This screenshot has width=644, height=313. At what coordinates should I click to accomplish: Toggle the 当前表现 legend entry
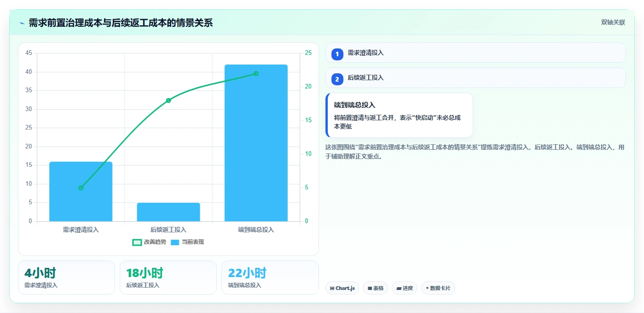coord(187,242)
